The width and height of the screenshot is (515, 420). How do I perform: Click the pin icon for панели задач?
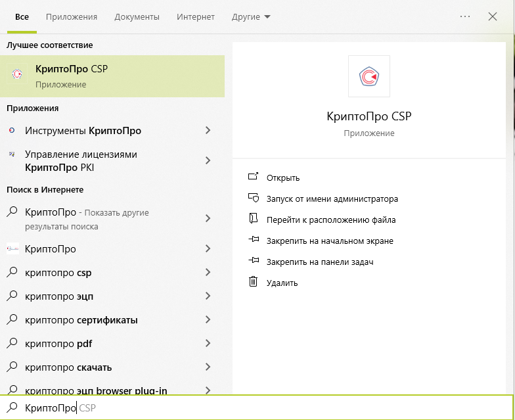click(x=254, y=260)
